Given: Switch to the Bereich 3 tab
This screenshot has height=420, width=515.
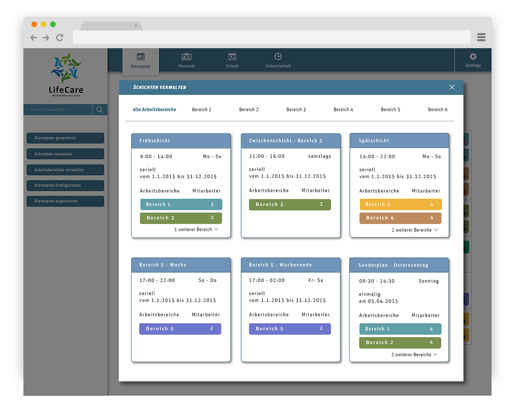Looking at the screenshot, I should [x=296, y=109].
